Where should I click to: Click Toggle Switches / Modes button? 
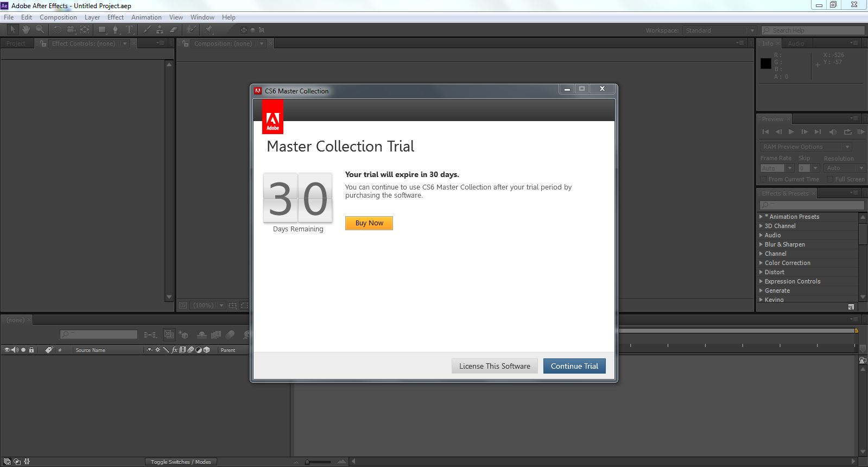coord(181,462)
